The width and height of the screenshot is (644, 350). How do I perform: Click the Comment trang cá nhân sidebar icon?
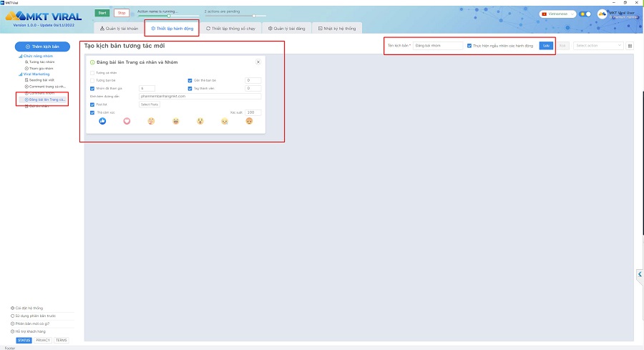pos(26,87)
